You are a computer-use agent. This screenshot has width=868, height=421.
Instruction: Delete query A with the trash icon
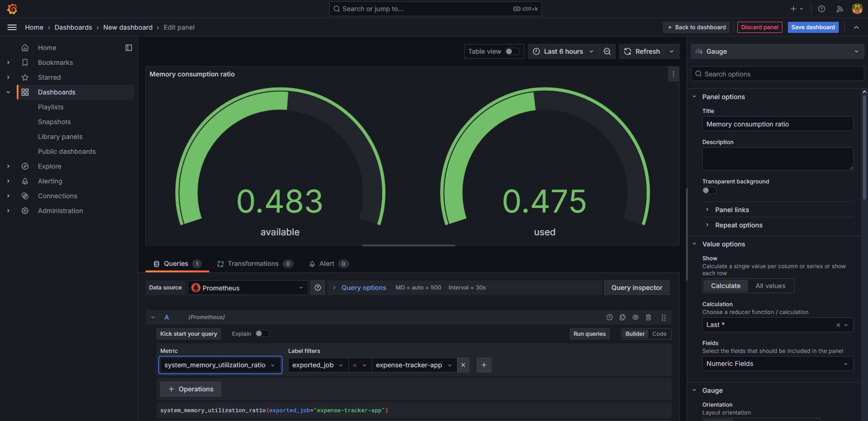648,317
